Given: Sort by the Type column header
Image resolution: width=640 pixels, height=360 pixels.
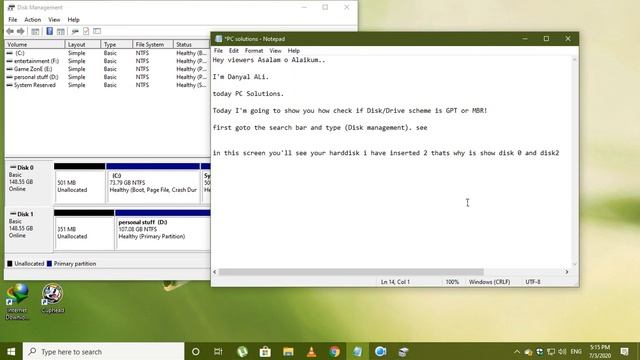Looking at the screenshot, I should click(117, 44).
